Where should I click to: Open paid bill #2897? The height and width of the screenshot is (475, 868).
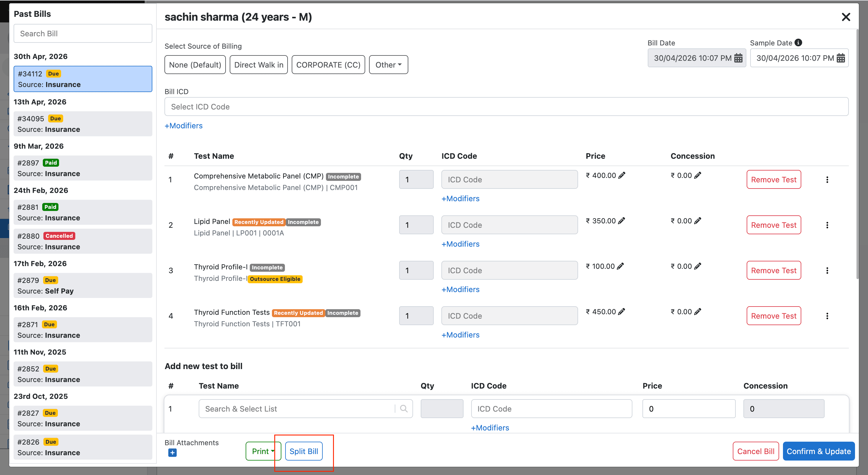(x=83, y=168)
